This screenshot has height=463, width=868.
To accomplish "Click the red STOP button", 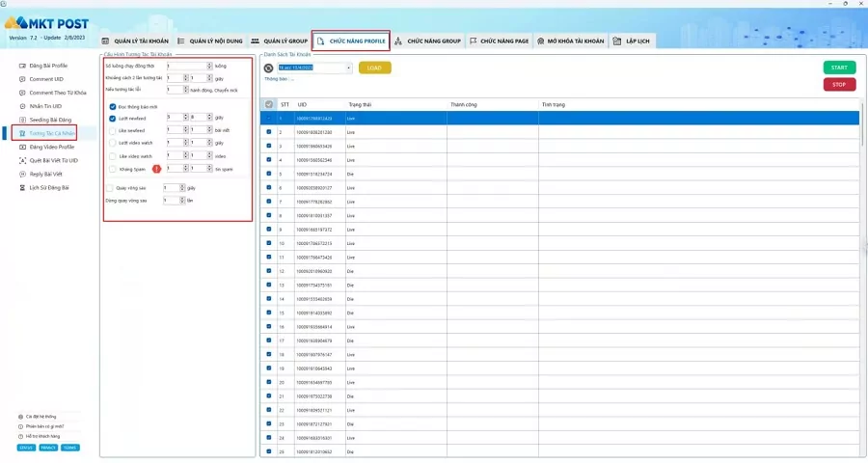I will tap(839, 85).
